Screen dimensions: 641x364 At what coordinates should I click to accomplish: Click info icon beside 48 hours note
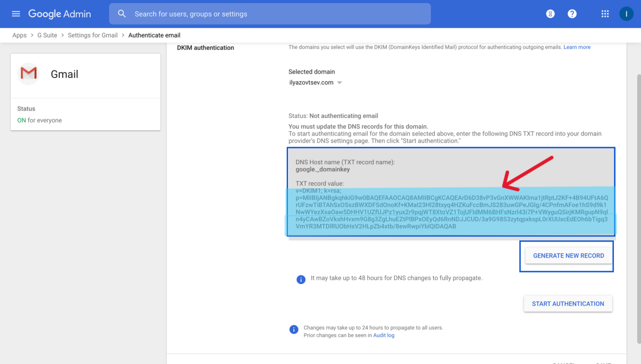tap(301, 279)
